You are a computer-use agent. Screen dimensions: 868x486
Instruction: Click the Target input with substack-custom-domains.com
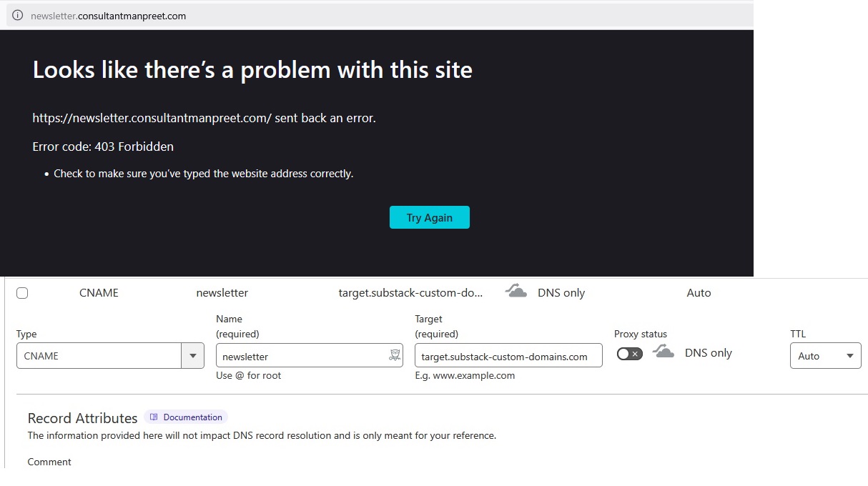(508, 356)
